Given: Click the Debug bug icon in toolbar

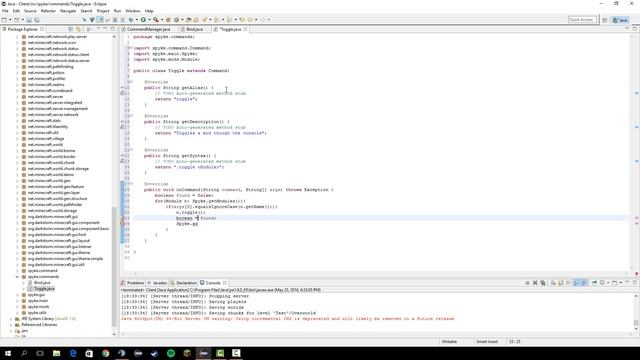Looking at the screenshot, I should tap(131, 20).
